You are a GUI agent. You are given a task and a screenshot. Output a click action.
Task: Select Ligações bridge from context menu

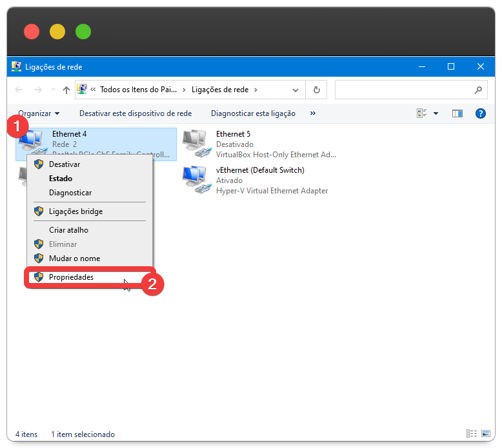coord(75,211)
